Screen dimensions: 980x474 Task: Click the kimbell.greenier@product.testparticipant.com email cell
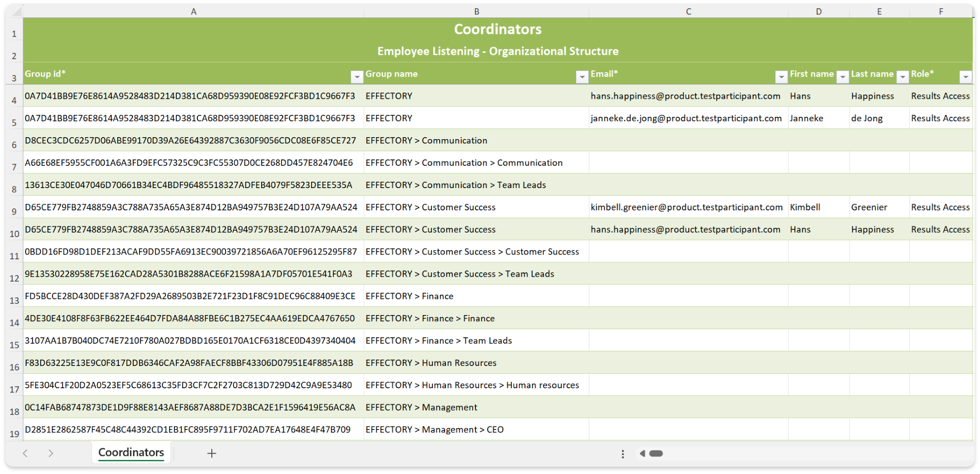688,207
